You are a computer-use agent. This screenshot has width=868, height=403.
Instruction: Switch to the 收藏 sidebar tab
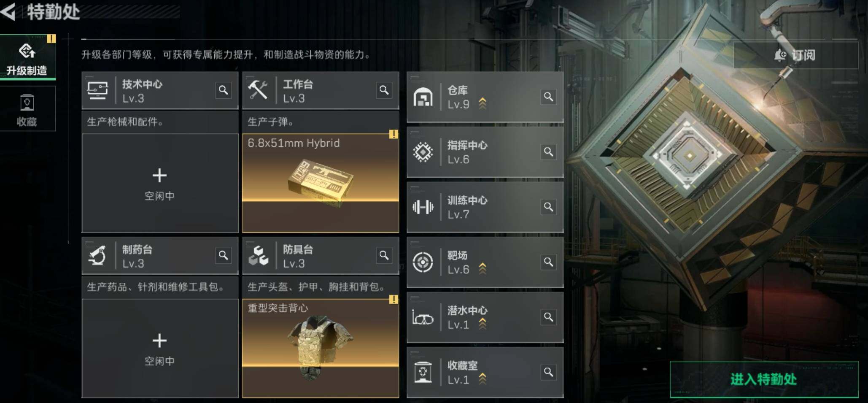coord(28,109)
